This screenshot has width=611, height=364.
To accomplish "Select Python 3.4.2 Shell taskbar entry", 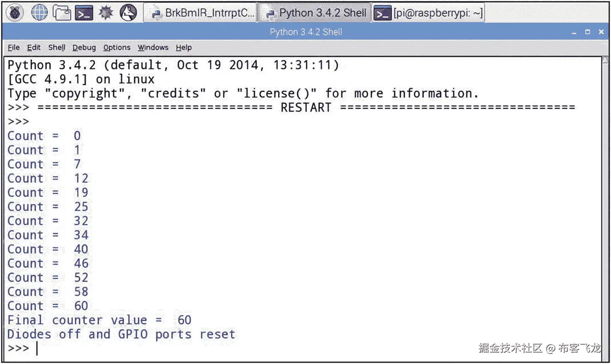I will [x=316, y=13].
